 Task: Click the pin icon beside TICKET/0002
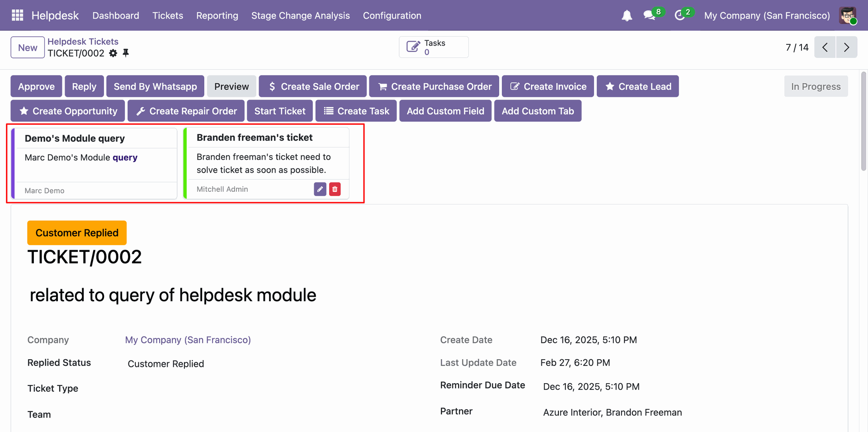[126, 53]
